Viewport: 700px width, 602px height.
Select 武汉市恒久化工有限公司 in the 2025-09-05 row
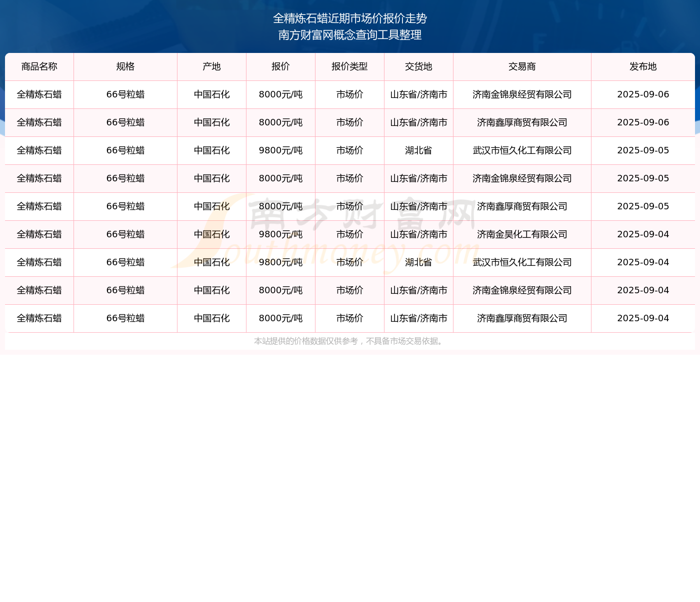(x=522, y=150)
